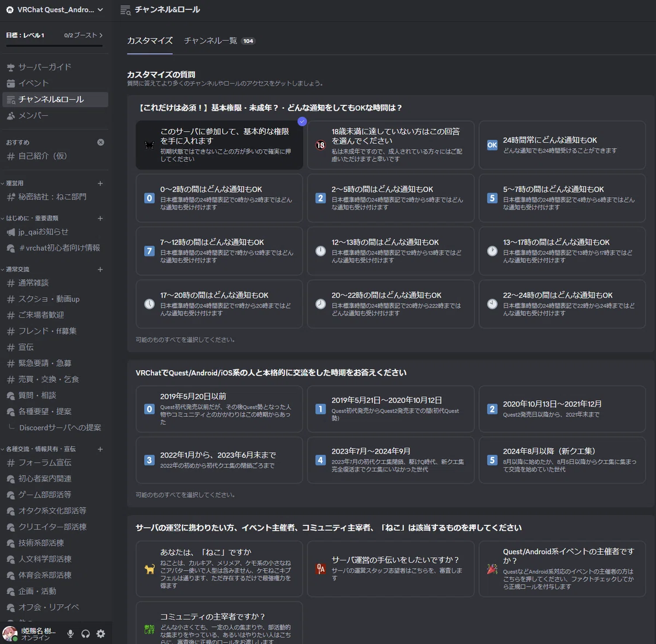
Task: Switch to the カスタマイズ tab
Action: tap(150, 41)
